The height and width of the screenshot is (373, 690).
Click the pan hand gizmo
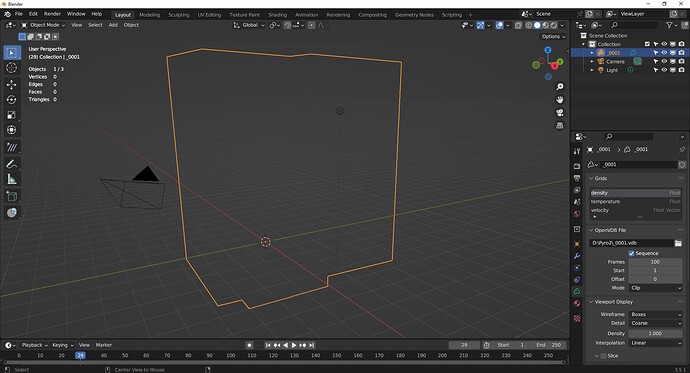[x=560, y=99]
